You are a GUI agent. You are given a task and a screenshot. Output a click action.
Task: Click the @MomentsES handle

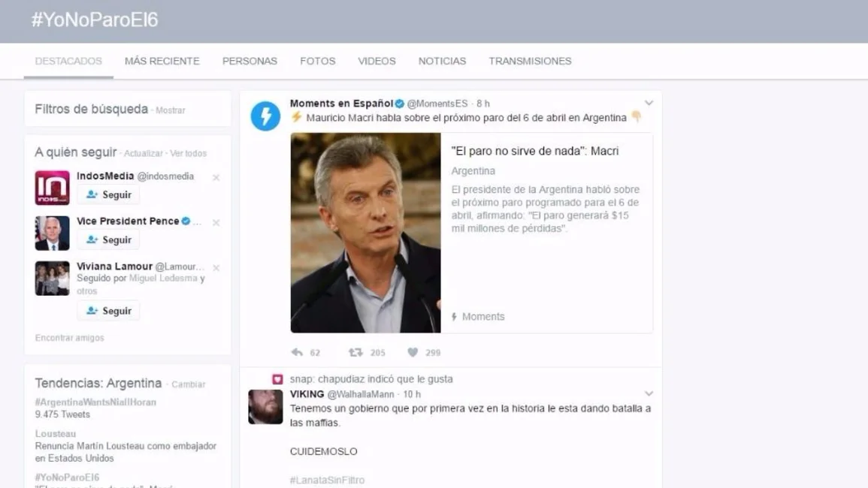pyautogui.click(x=437, y=104)
